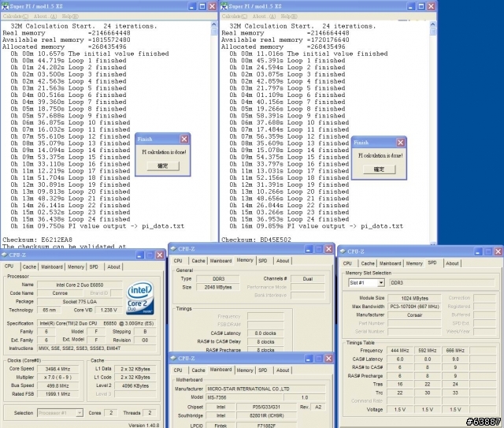Select Mainboard tab in CPU-Z SPD window
The height and width of the screenshot is (428, 504).
pos(391,263)
